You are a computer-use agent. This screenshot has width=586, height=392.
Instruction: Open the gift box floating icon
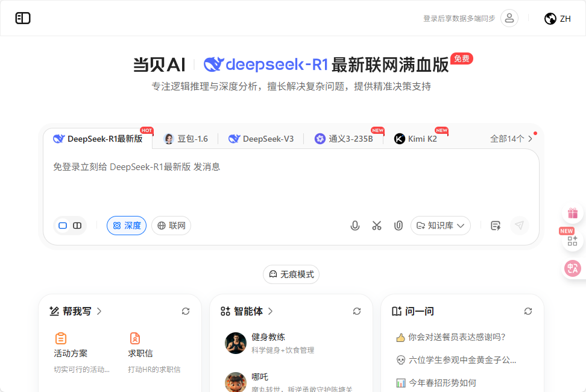click(x=573, y=213)
